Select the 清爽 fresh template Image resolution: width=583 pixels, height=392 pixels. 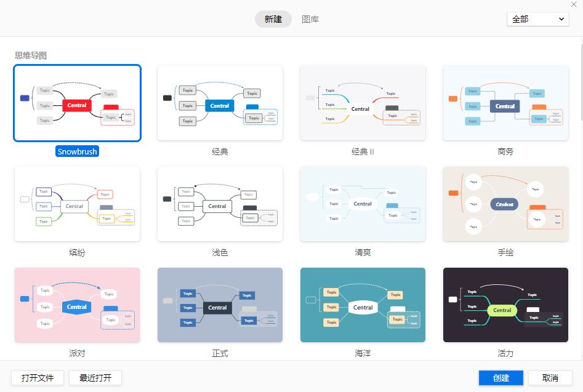pos(363,204)
